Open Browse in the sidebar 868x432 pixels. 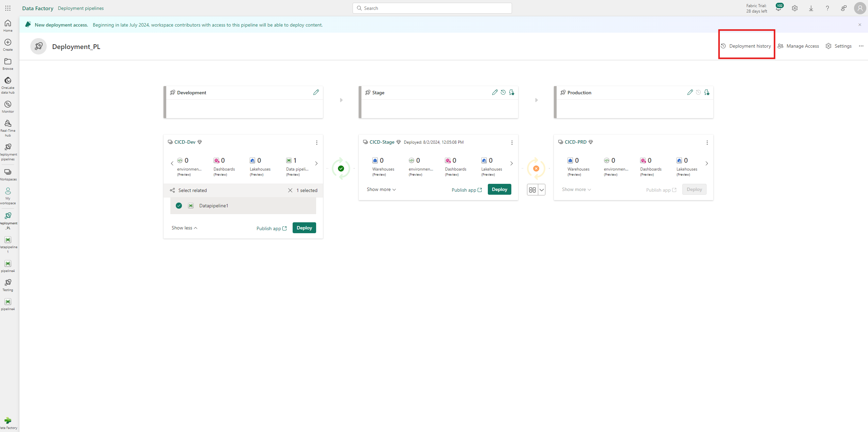tap(8, 64)
